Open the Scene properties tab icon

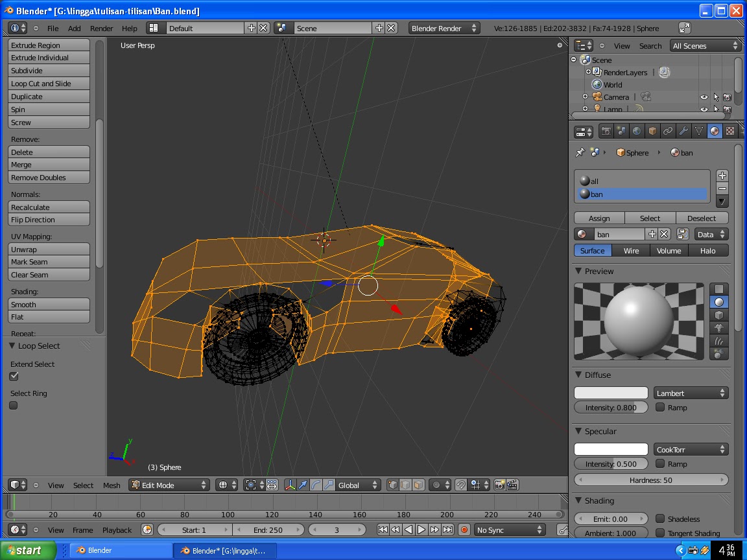[621, 132]
